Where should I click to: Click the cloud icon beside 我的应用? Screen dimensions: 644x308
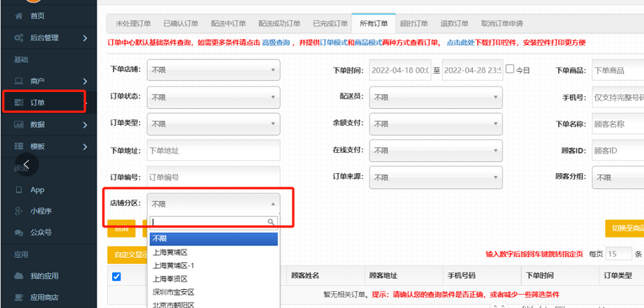tap(19, 276)
